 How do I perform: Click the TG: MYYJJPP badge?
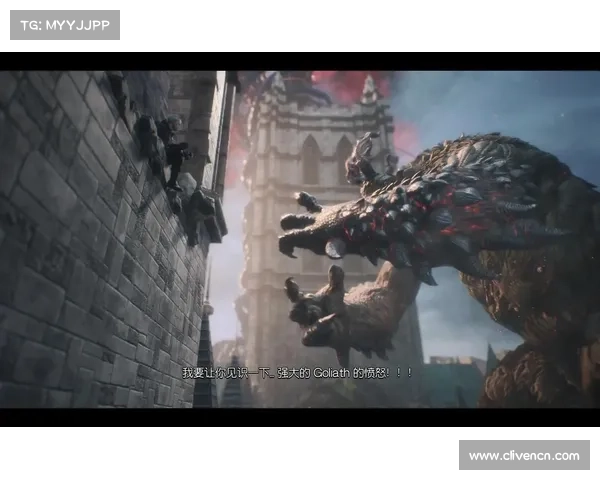click(x=63, y=24)
